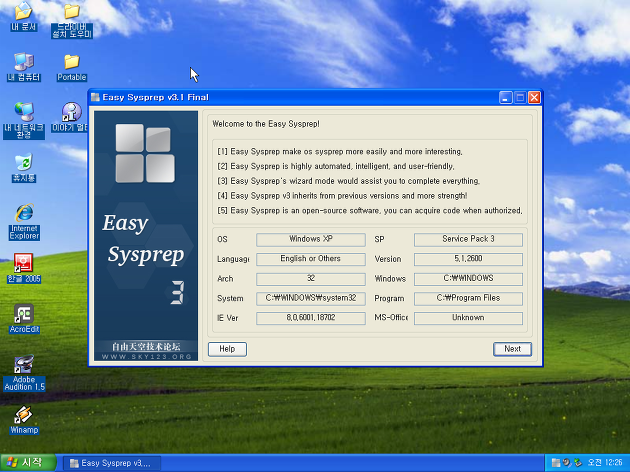Viewport: 630px width, 472px height.
Task: Open the My Computer desktop icon
Action: tap(24, 67)
